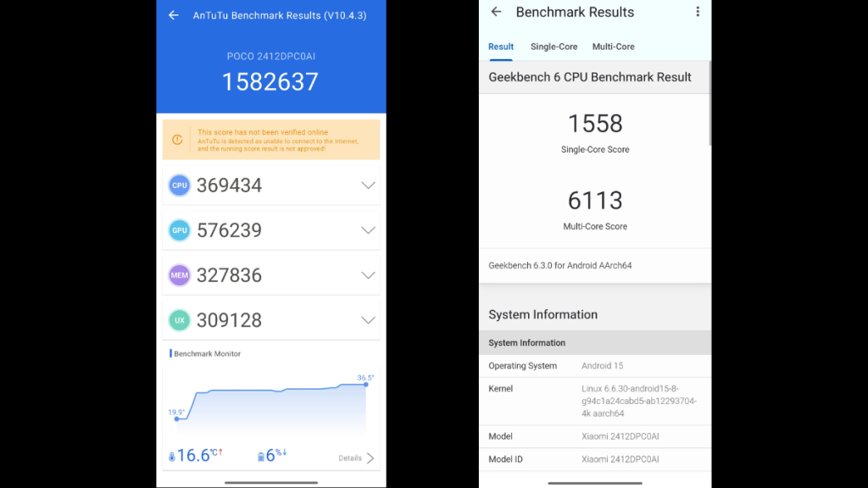This screenshot has width=868, height=488.
Task: Tap the UX score category icon
Action: pos(179,319)
